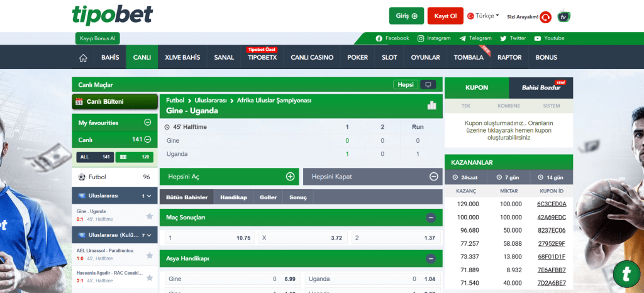644x293 pixels.
Task: Click the red Kayıt Ol button
Action: click(x=446, y=16)
